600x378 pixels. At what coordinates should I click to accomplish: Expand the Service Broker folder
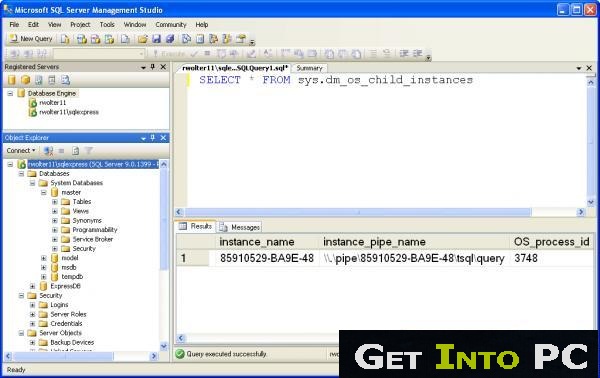point(55,240)
